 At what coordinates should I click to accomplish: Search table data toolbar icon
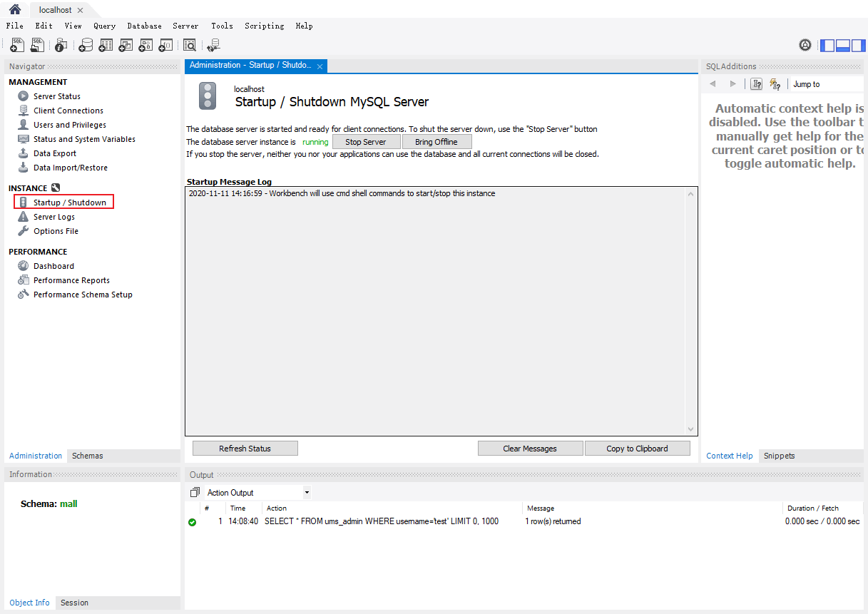click(x=190, y=45)
